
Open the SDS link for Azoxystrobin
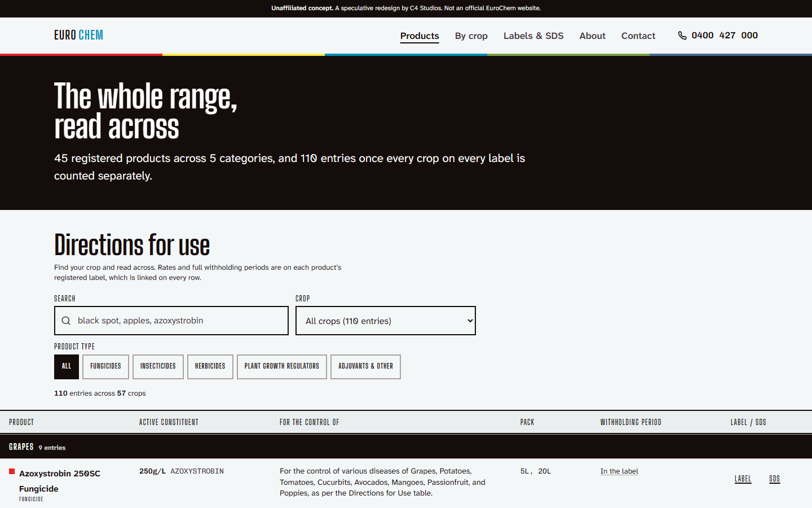coord(774,479)
